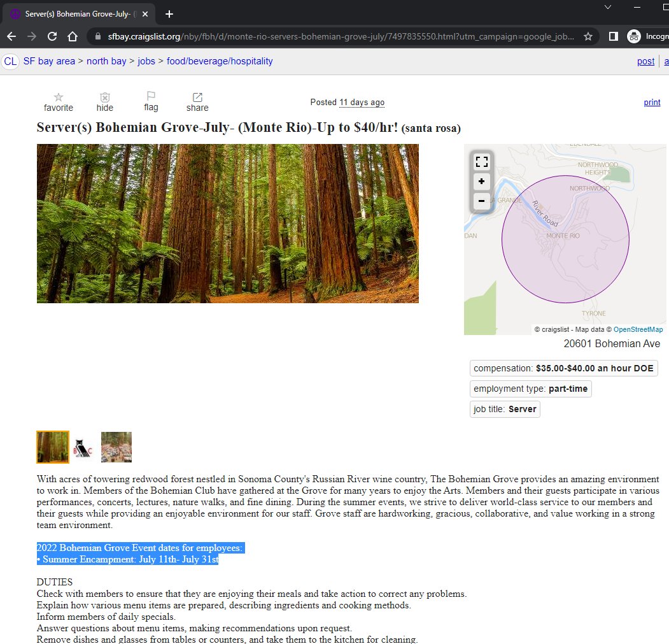Flag this posting
This screenshot has width=669, height=644.
[x=151, y=102]
